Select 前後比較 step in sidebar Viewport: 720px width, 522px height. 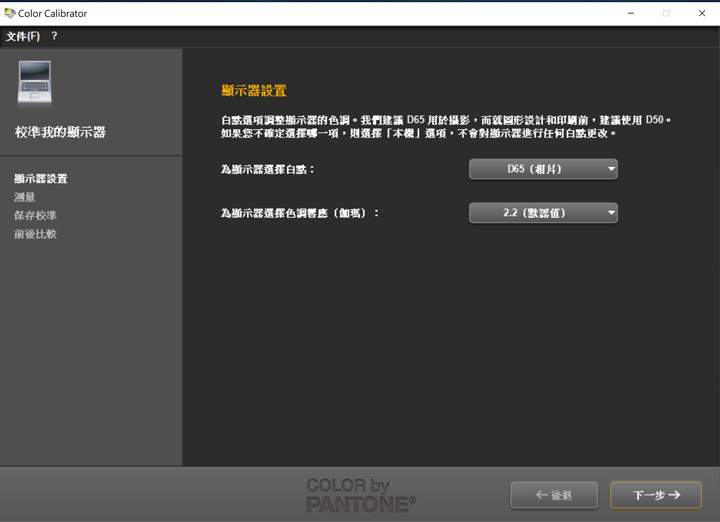[35, 234]
